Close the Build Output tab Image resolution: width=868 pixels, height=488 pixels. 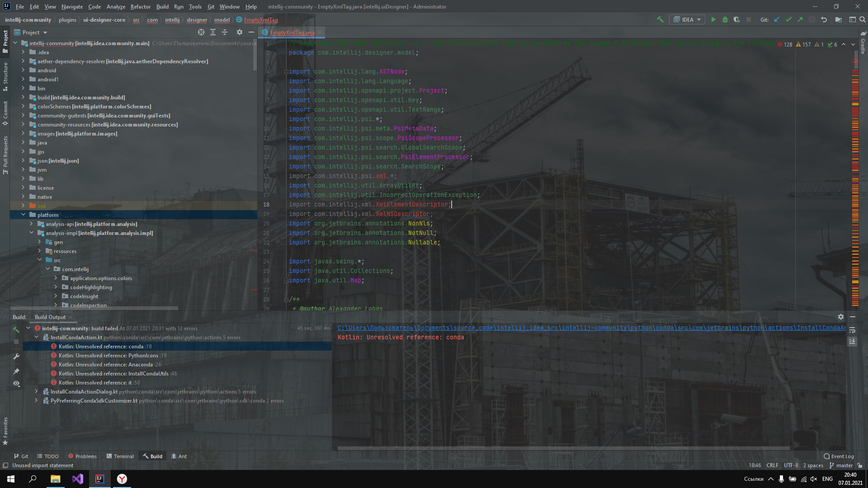click(71, 317)
